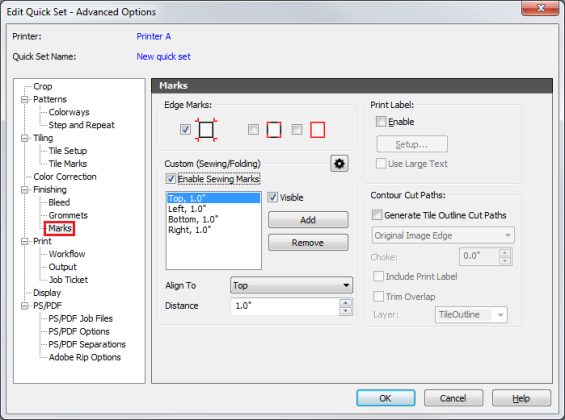Click the corner crop marks icon

(206, 130)
